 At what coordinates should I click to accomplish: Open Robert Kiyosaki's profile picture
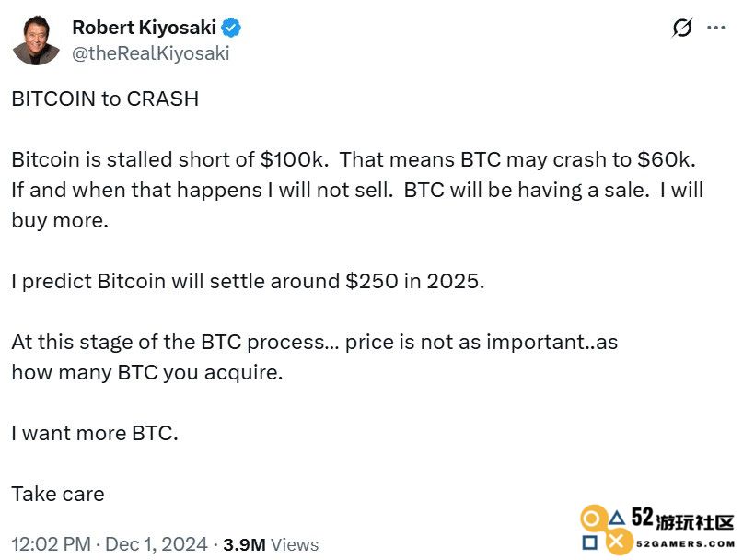pos(36,41)
